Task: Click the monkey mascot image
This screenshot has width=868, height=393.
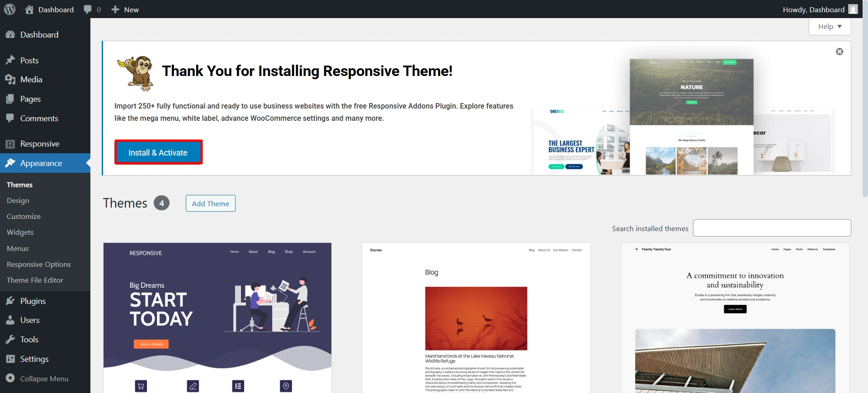Action: [136, 74]
